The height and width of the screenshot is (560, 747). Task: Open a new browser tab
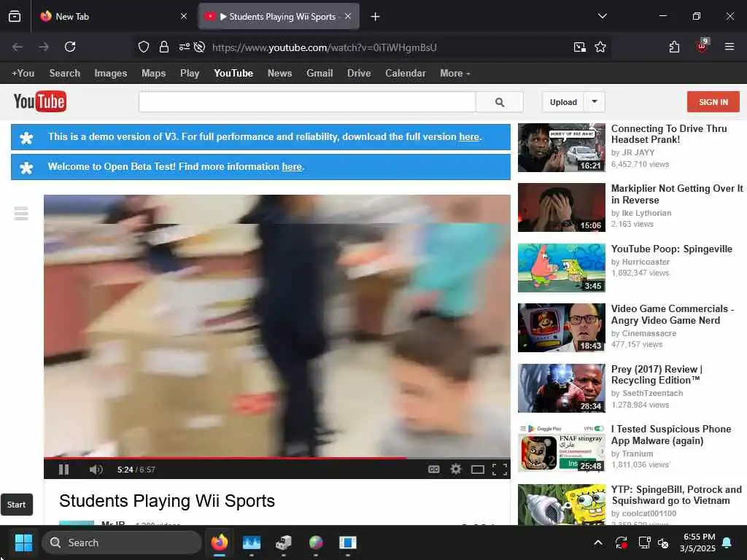376,17
